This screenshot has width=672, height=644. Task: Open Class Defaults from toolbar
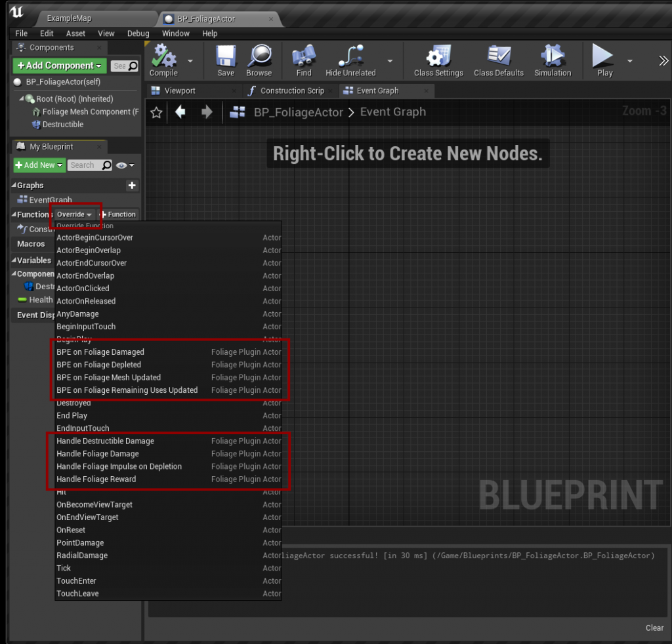point(499,60)
